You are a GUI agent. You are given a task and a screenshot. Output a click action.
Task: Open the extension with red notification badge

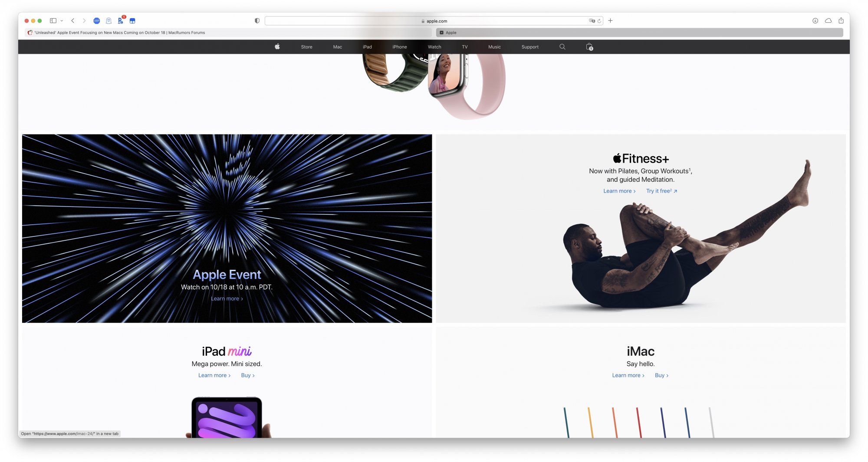(121, 20)
